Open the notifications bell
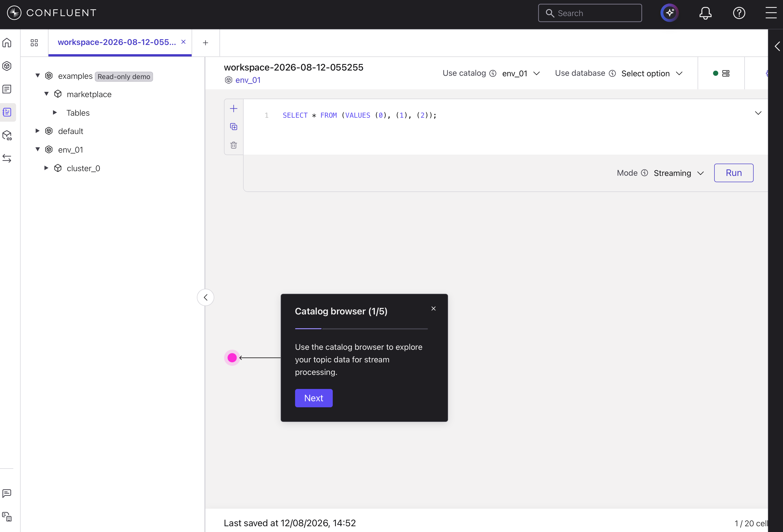Screen dimensions: 783x532 click(x=705, y=13)
